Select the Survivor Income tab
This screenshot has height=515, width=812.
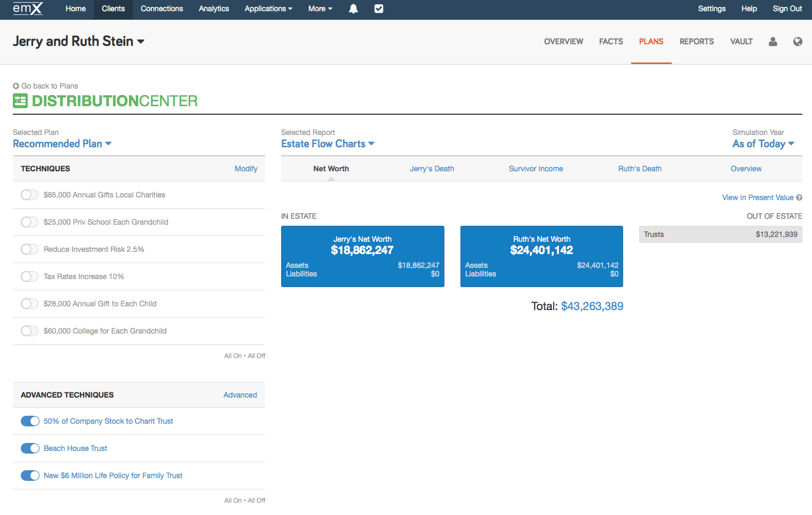coord(536,169)
